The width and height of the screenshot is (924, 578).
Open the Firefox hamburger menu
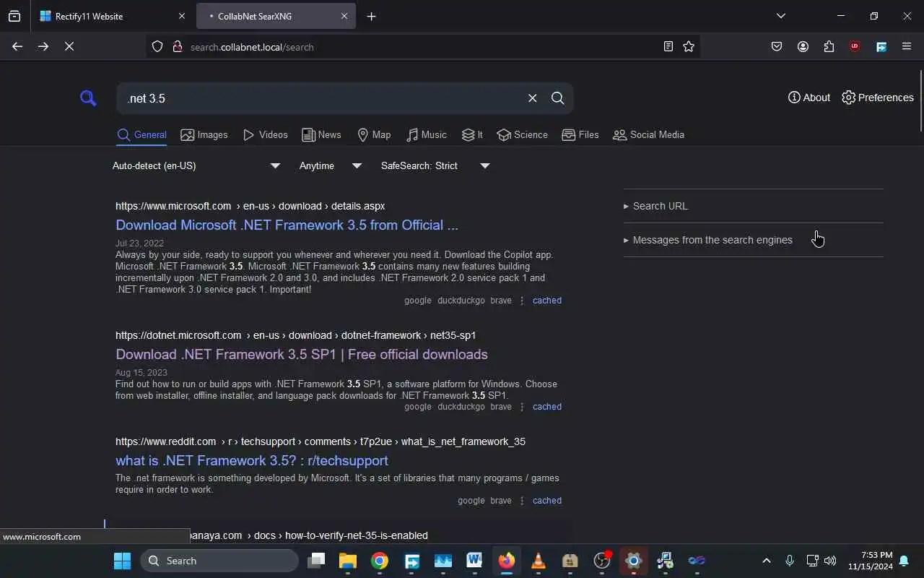tap(907, 46)
